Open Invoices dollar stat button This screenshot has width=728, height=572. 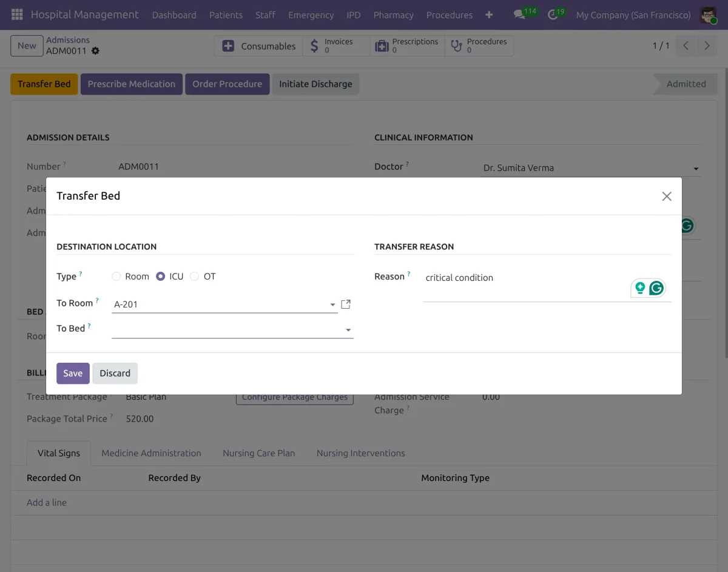336,46
